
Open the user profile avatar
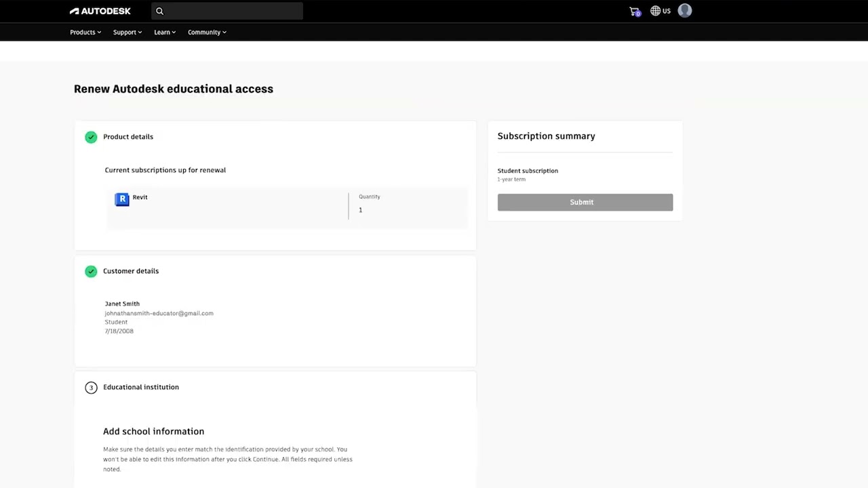coord(685,11)
